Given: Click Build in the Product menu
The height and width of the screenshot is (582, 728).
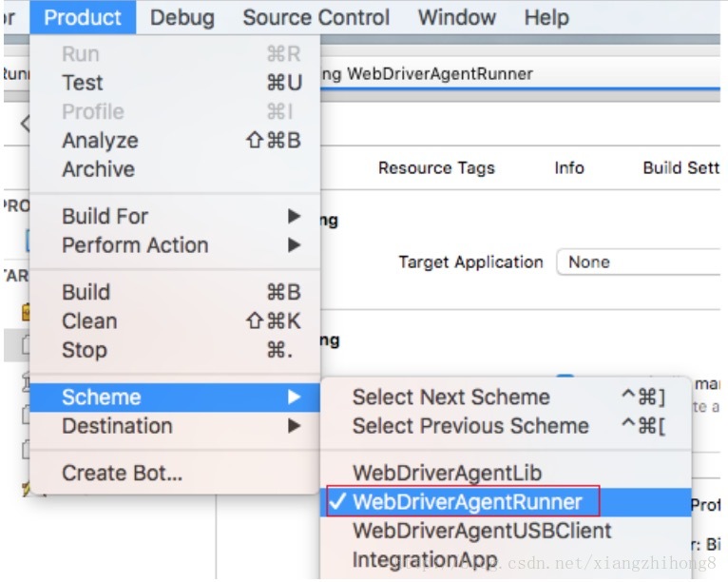Looking at the screenshot, I should pyautogui.click(x=86, y=293).
